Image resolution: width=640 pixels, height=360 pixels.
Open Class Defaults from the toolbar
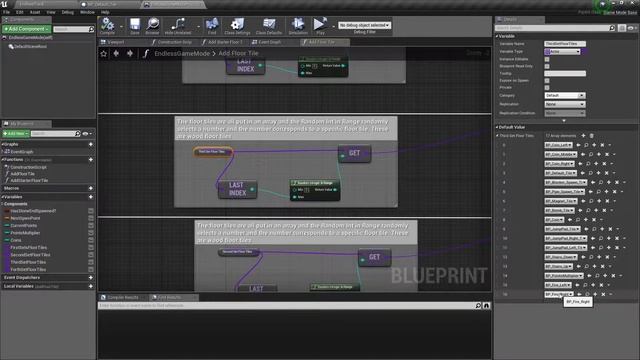click(269, 26)
